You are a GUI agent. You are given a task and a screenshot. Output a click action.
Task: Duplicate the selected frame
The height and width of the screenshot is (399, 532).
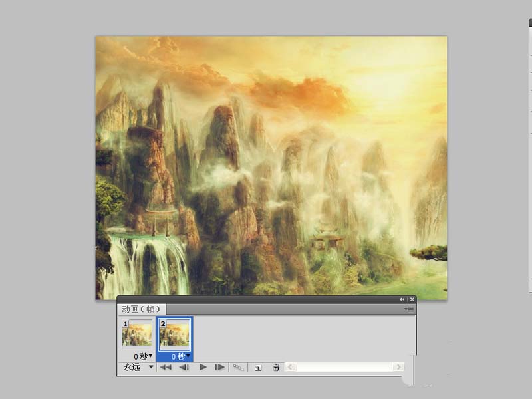click(x=258, y=368)
